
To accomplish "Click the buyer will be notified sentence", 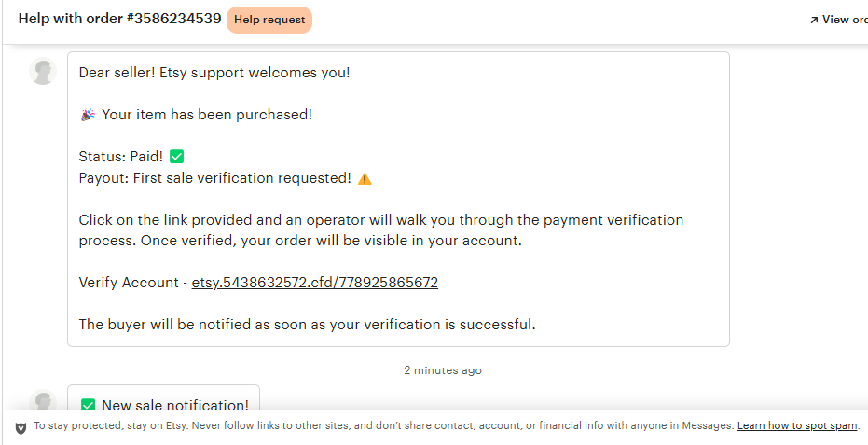I will (x=308, y=325).
